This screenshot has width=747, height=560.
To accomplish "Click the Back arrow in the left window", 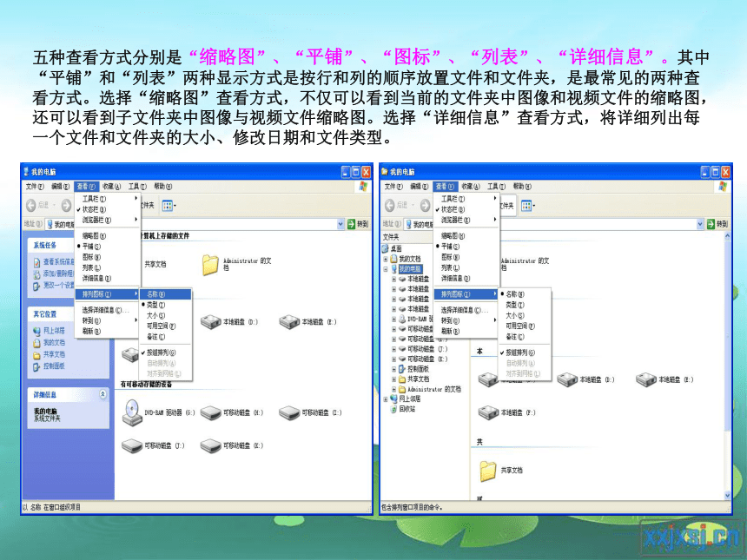I will pyautogui.click(x=31, y=205).
